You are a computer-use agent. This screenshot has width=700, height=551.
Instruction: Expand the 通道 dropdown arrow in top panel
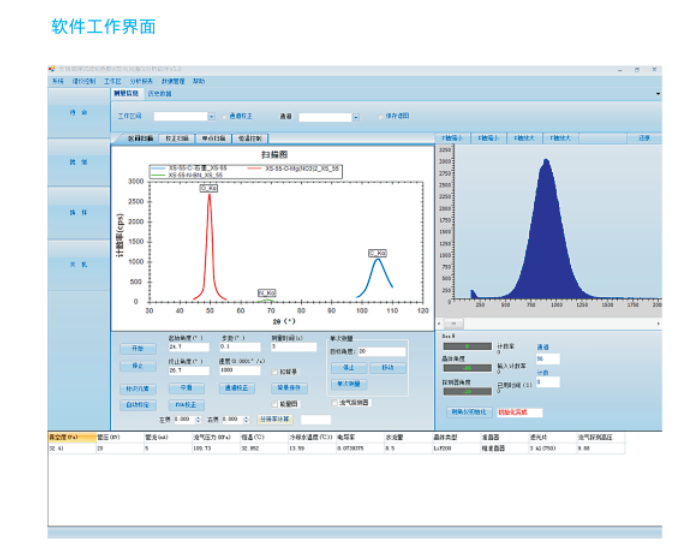coord(356,117)
